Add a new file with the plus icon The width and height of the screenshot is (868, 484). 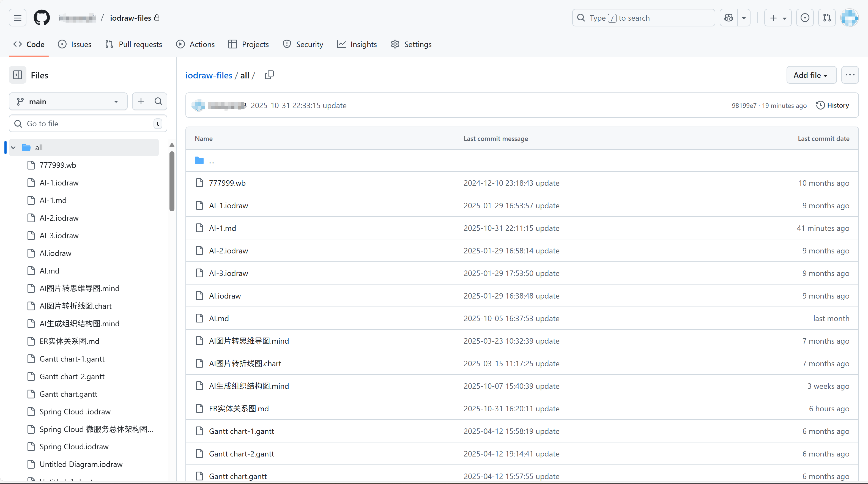point(141,101)
